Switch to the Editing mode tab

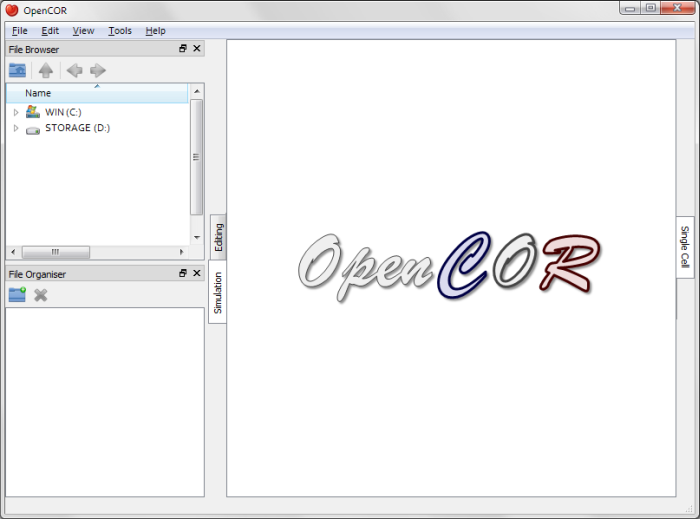coord(218,238)
